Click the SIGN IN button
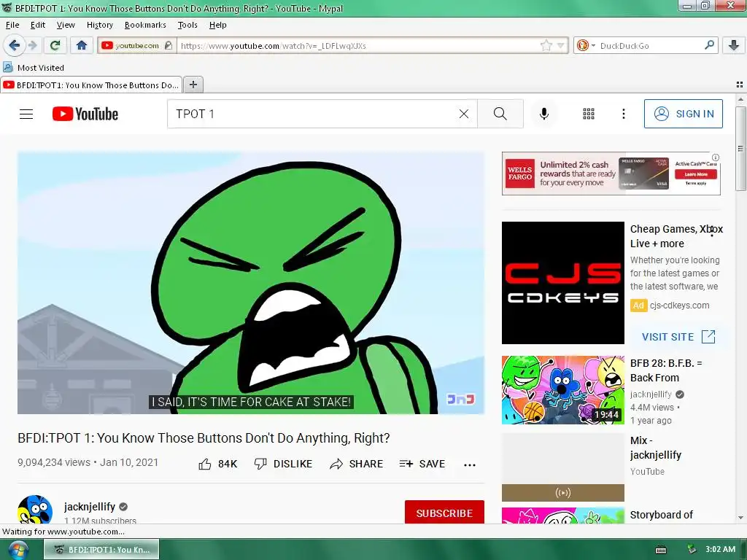The height and width of the screenshot is (560, 747). click(683, 114)
